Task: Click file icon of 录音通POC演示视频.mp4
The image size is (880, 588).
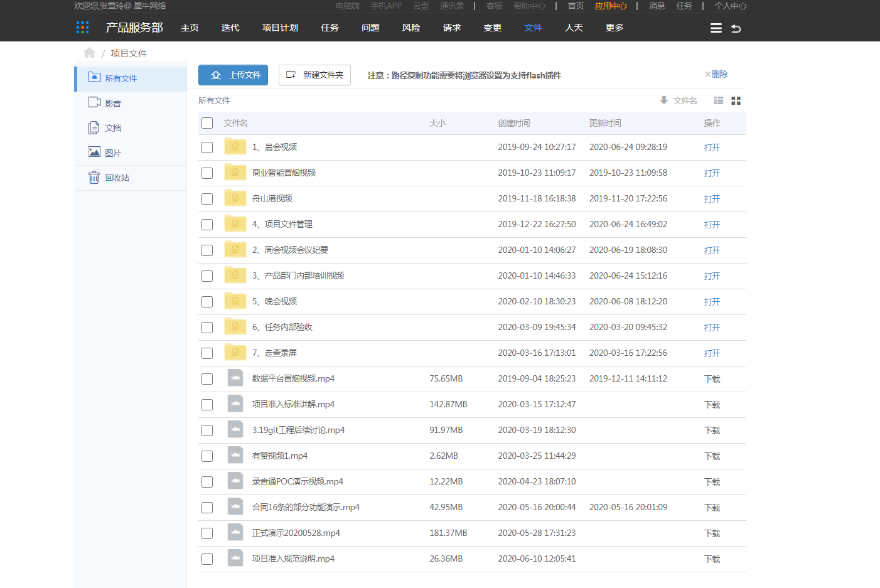Action: coord(235,481)
